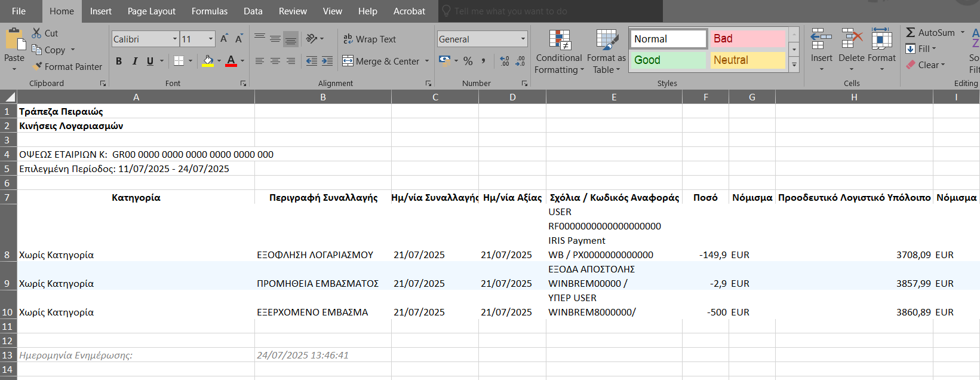Apply the yellow fill color

(207, 61)
